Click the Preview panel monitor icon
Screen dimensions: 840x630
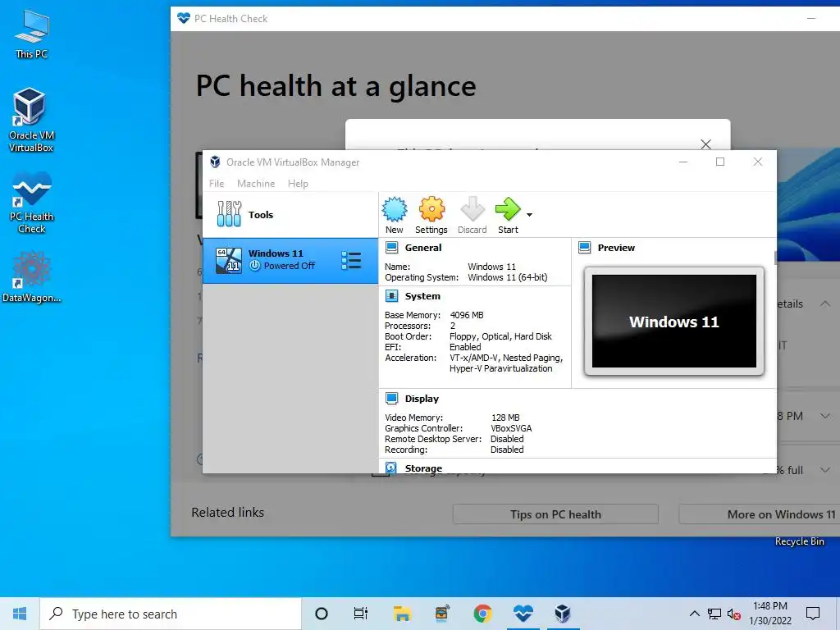(x=584, y=248)
